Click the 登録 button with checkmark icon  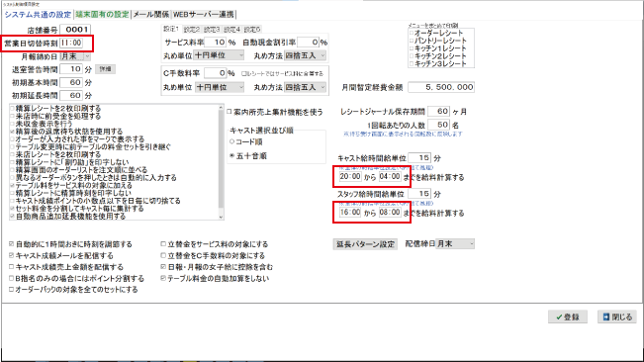[567, 317]
